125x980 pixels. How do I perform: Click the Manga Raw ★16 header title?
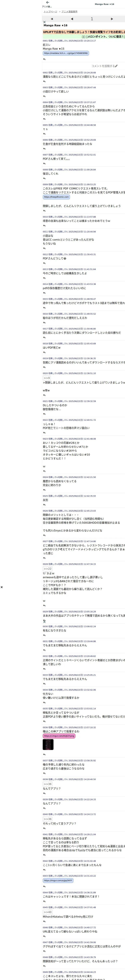coord(104,4)
